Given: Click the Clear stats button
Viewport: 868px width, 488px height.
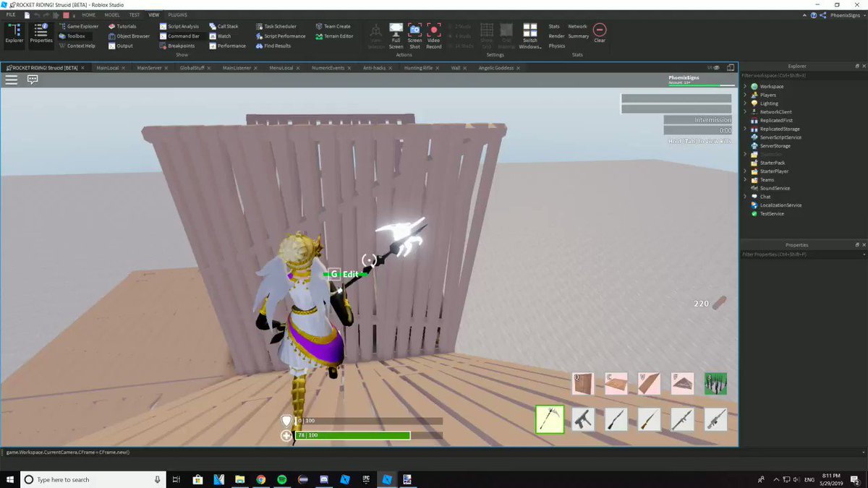Looking at the screenshot, I should coord(600,33).
